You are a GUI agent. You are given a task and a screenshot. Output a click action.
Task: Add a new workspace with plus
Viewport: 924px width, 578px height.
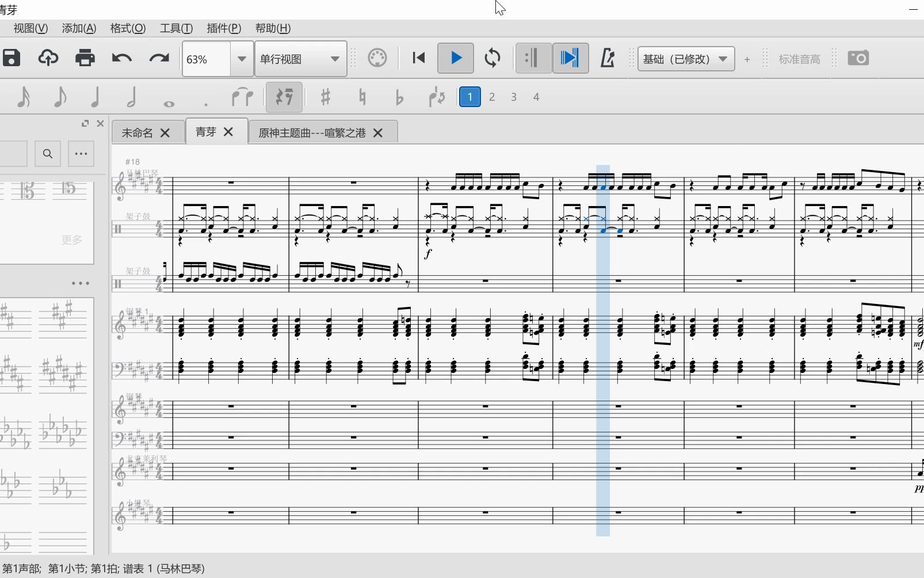(x=747, y=59)
